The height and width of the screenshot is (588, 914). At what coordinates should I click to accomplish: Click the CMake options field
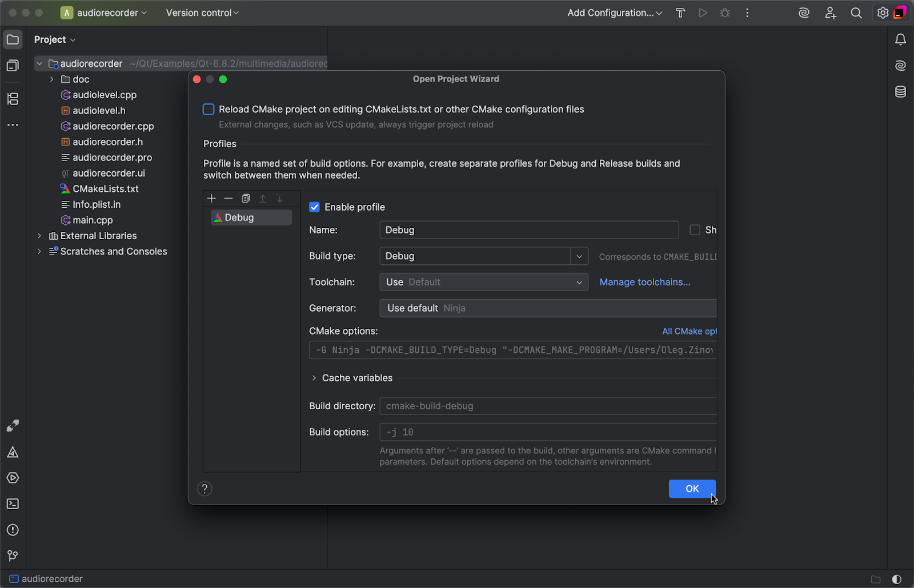coord(513,350)
